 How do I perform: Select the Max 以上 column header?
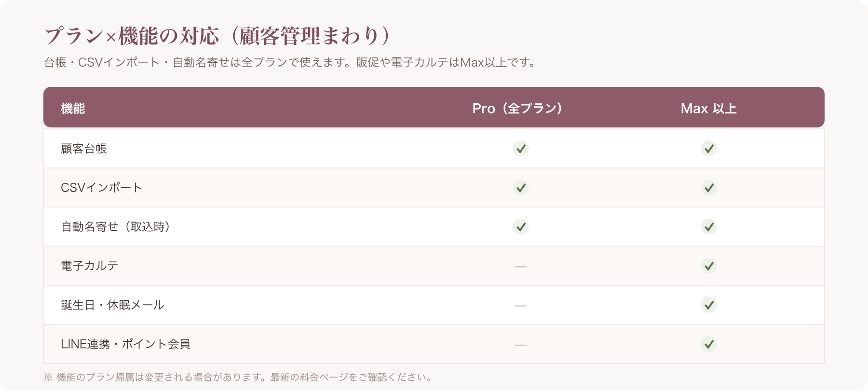pos(709,108)
